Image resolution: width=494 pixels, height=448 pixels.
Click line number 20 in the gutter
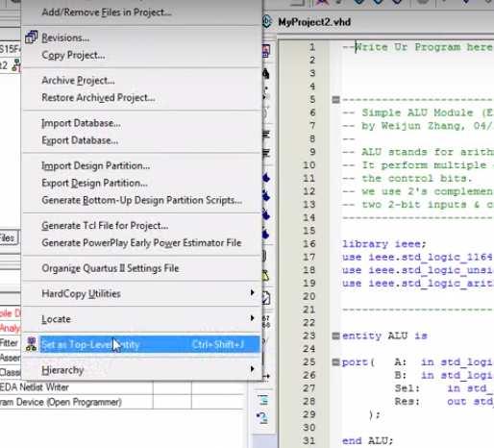click(x=309, y=296)
